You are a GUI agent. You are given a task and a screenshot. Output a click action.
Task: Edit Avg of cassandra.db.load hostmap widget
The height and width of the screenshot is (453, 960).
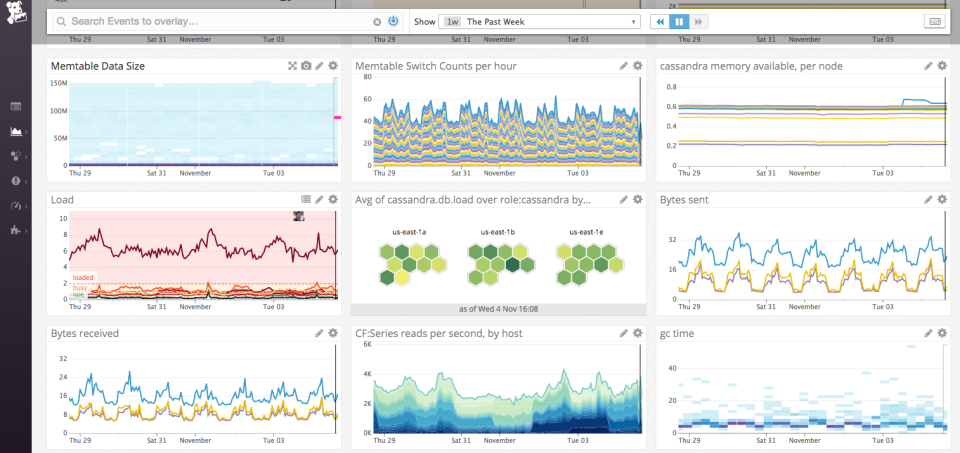[x=623, y=199]
